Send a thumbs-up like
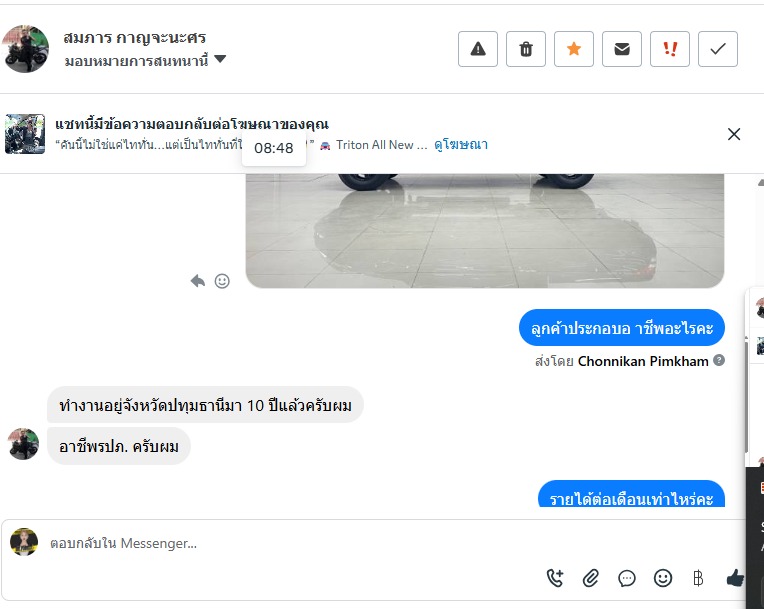The width and height of the screenshot is (764, 609). (x=735, y=577)
